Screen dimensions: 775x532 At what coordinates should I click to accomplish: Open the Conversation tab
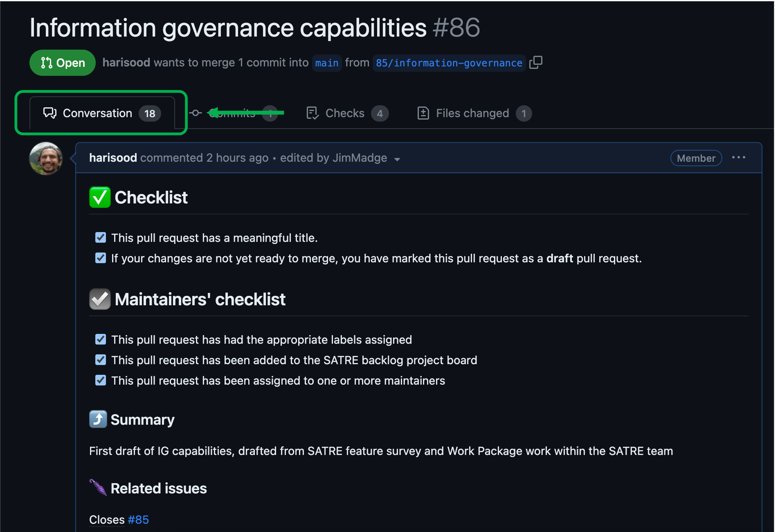coord(102,113)
